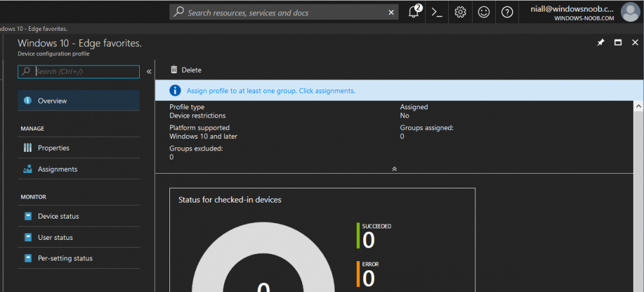This screenshot has width=644, height=292.
Task: Click the Profile type label
Action: tap(187, 107)
